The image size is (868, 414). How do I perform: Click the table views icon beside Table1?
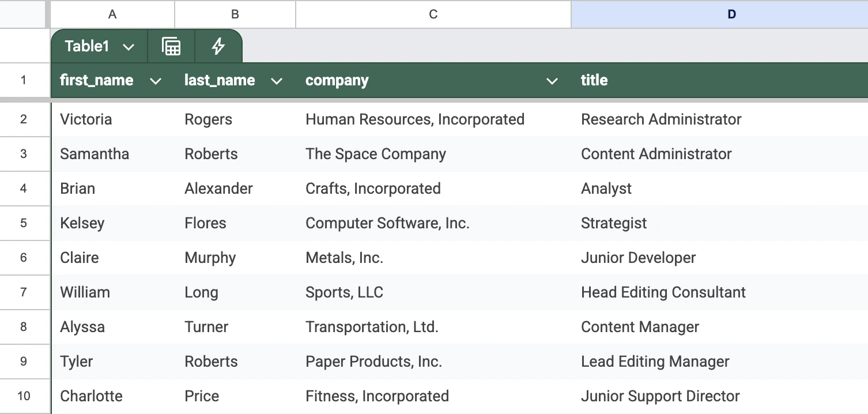[171, 46]
